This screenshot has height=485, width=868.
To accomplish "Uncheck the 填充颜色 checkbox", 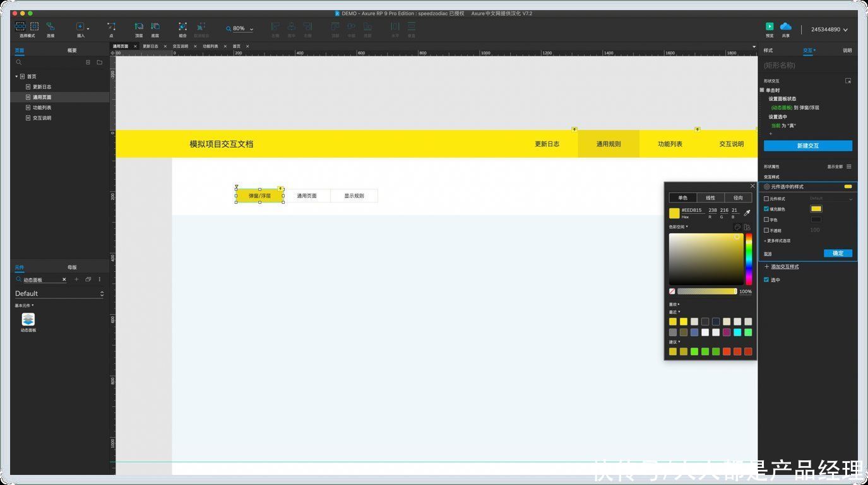I will point(766,209).
